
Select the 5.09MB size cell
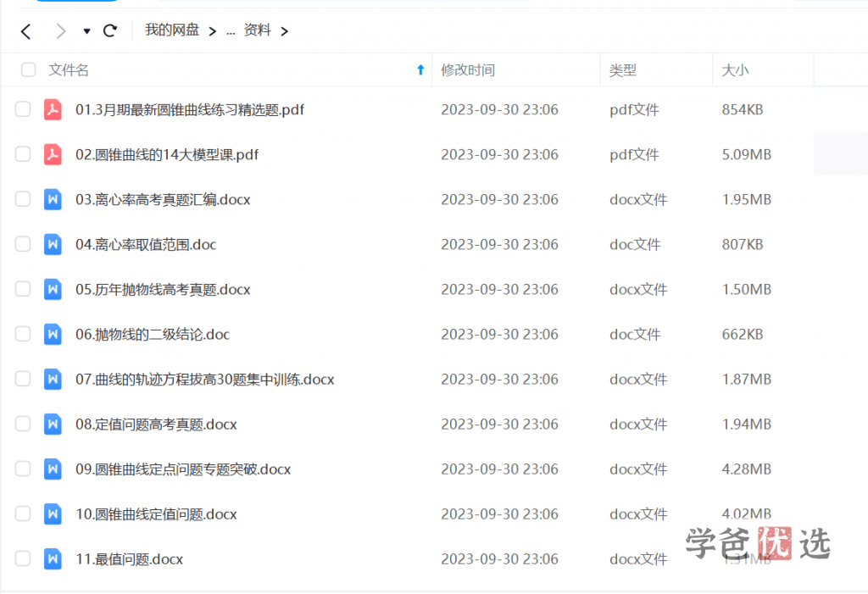pyautogui.click(x=746, y=154)
